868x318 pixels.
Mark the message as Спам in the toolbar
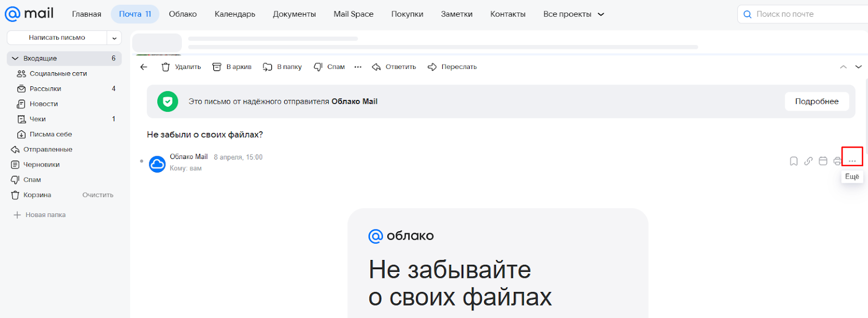(x=329, y=67)
